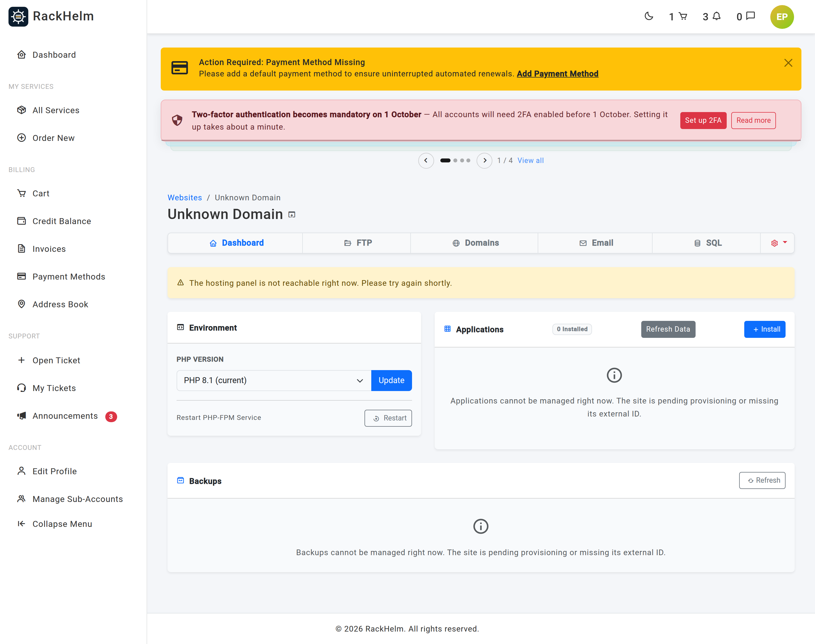815x644 pixels.
Task: Click Install application button
Action: (764, 329)
